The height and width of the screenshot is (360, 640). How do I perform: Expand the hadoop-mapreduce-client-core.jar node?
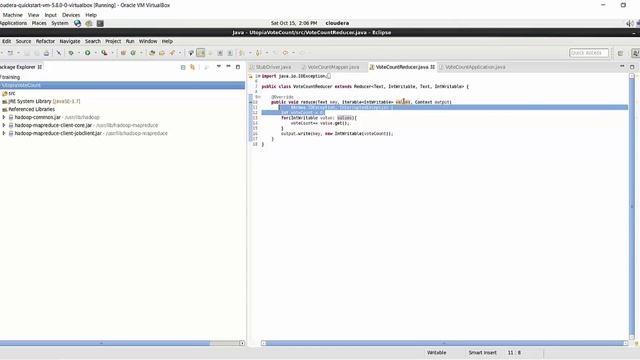(4, 125)
